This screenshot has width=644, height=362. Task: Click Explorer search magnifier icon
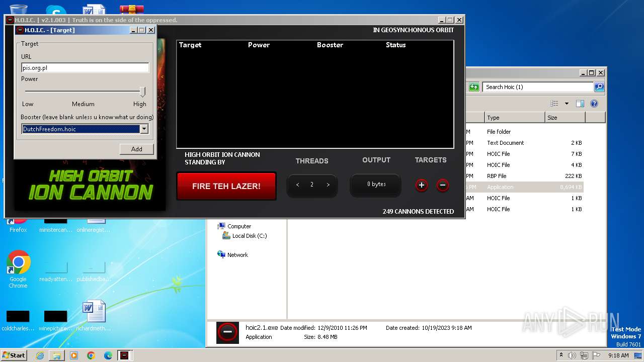pos(599,87)
